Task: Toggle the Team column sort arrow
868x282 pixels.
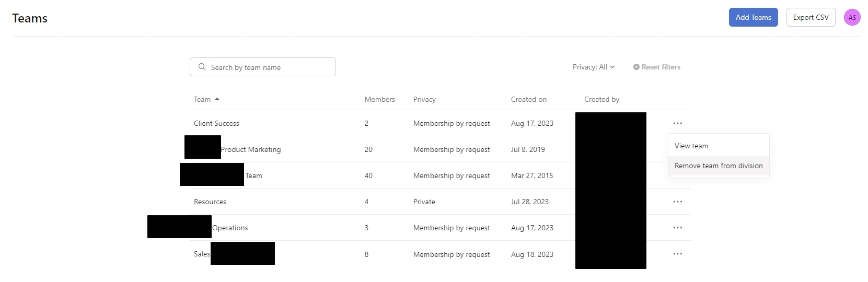Action: coord(217,99)
